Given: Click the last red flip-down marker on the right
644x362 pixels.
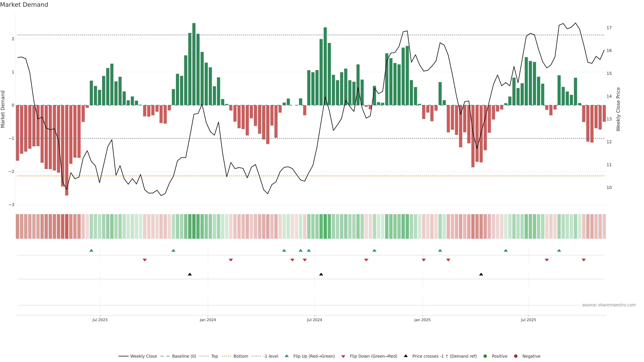Looking at the screenshot, I should click(x=583, y=260).
